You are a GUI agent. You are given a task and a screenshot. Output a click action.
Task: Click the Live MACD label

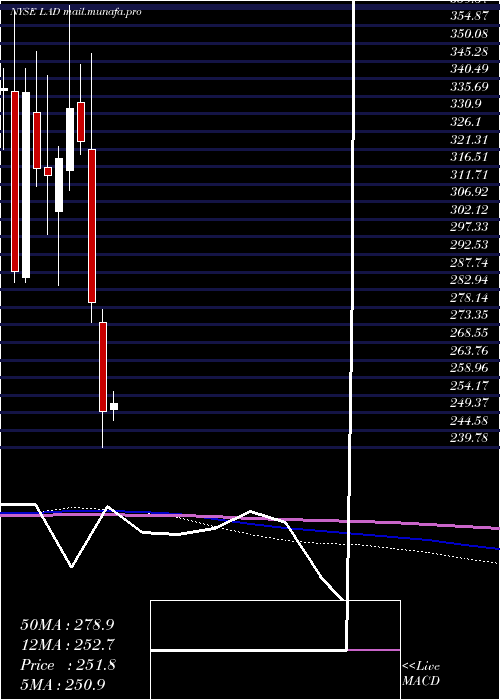point(421,674)
